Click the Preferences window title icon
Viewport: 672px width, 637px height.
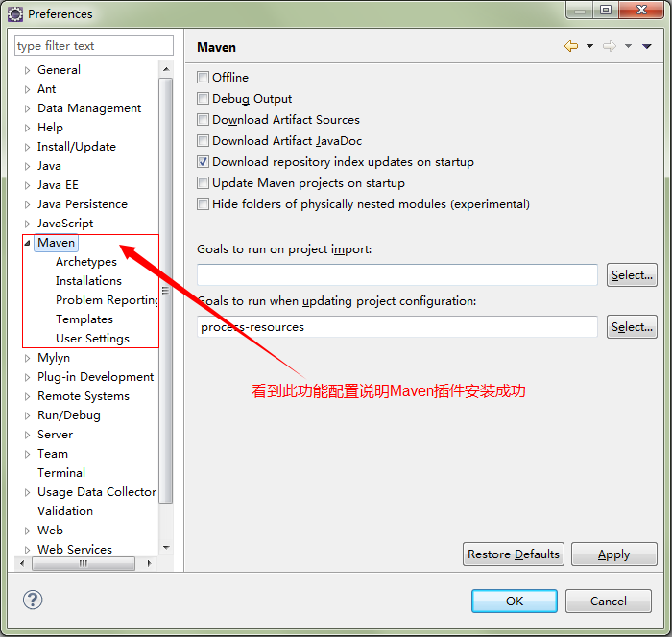(15, 14)
